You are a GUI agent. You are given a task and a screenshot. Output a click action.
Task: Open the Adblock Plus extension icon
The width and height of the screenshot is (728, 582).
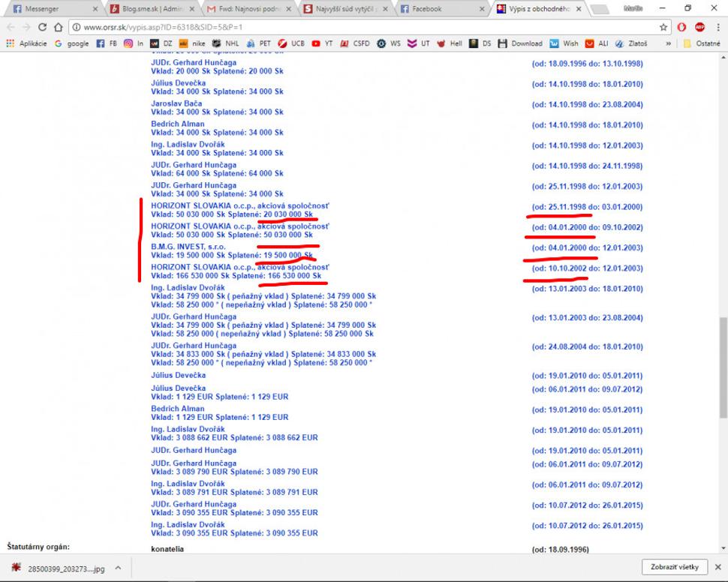pyautogui.click(x=699, y=28)
